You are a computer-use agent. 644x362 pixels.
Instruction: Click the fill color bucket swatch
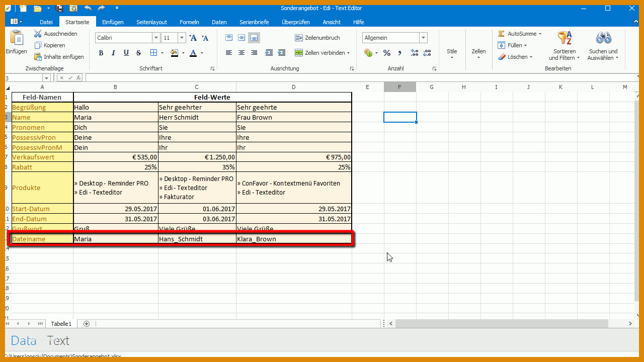point(174,53)
